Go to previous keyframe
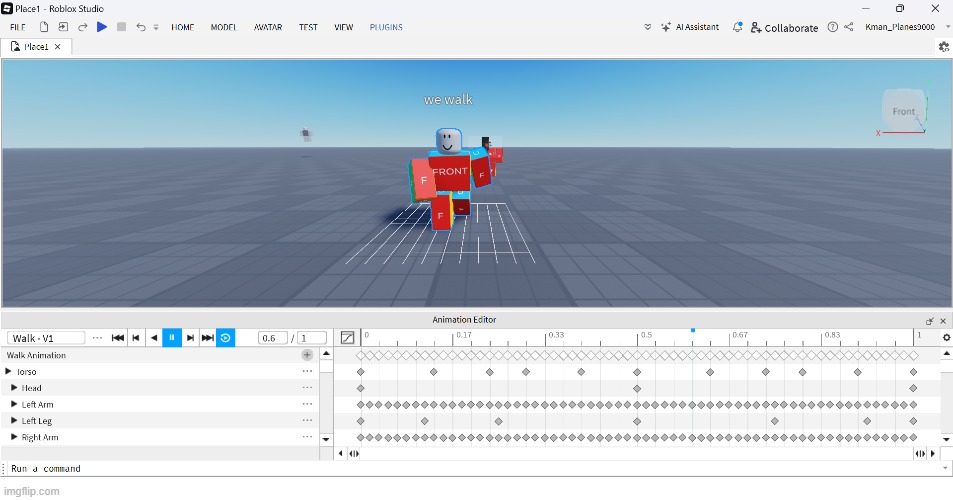Image resolution: width=953 pixels, height=500 pixels. (x=136, y=338)
